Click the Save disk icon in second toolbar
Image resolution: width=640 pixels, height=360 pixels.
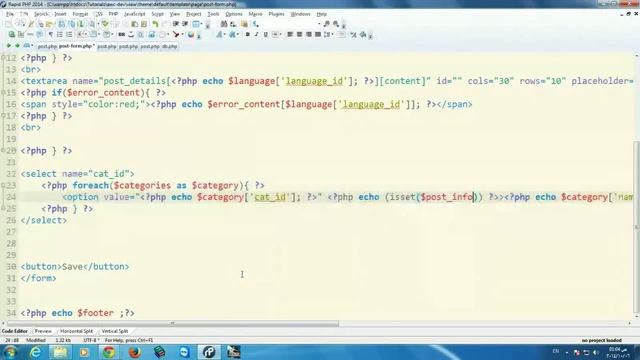click(151, 34)
